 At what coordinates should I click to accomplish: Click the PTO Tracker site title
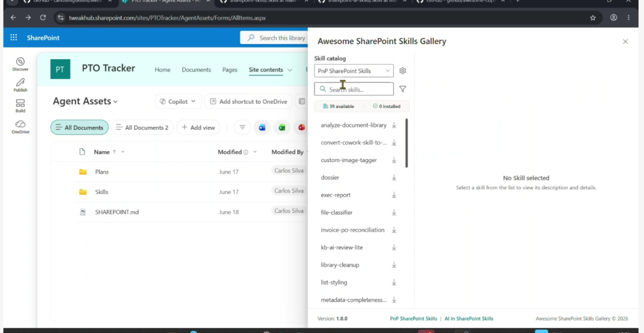click(108, 68)
